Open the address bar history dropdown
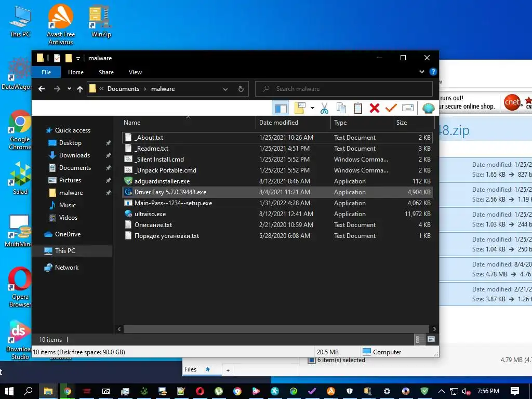This screenshot has width=532, height=399. [x=225, y=89]
